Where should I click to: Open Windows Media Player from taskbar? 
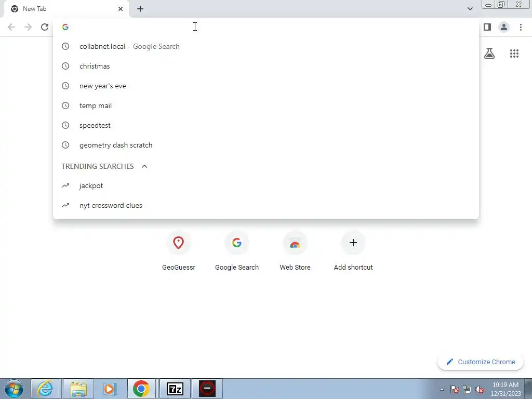[109, 389]
